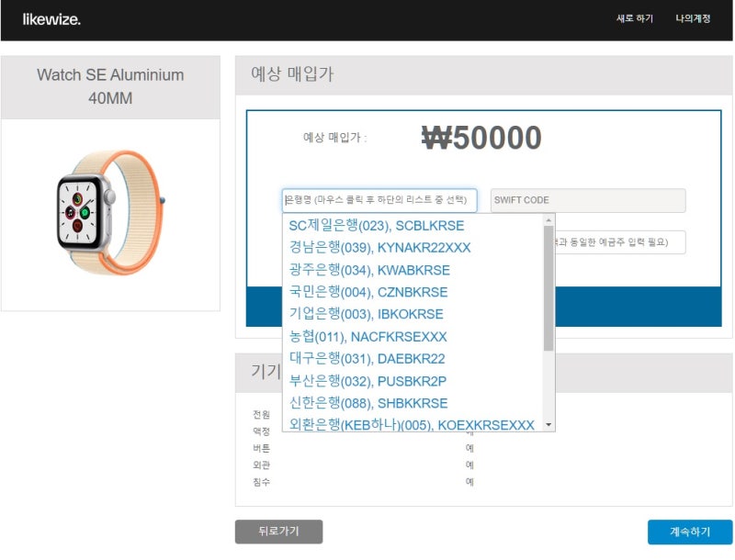Screen dimensions: 735x560
Task: Select 국민은행(004), CZNBKRSE option
Action: click(368, 292)
